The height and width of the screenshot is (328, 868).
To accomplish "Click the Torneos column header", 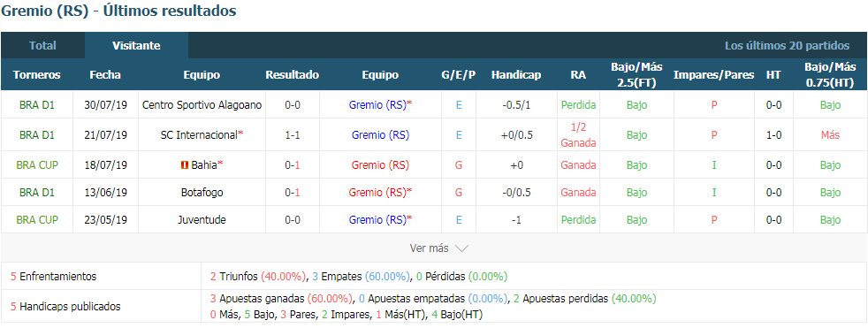I will [37, 75].
